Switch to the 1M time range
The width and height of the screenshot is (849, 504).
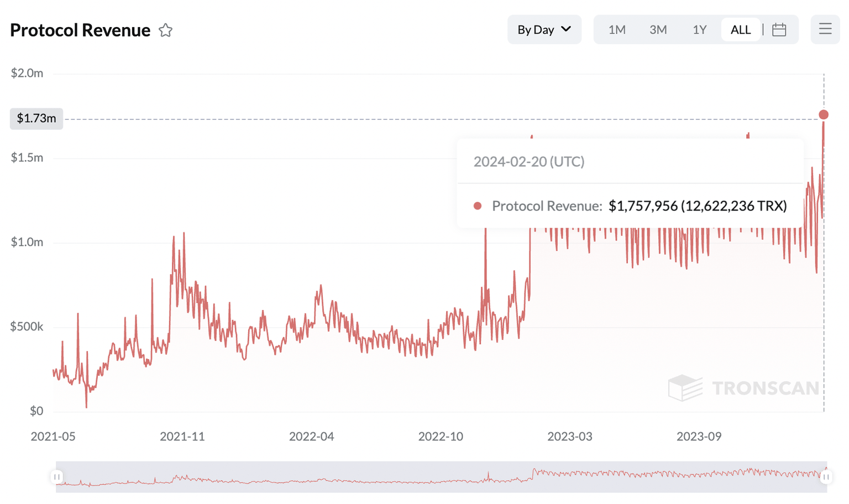(x=617, y=30)
